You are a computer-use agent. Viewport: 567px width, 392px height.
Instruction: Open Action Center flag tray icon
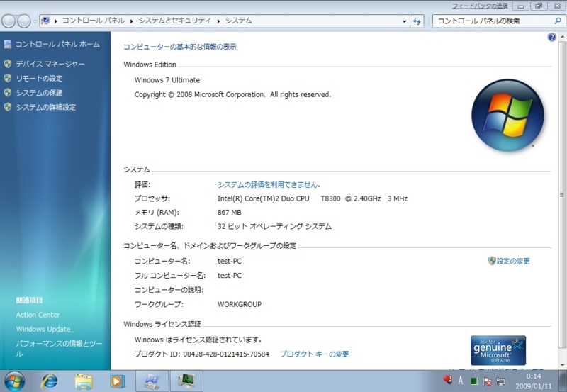487,381
